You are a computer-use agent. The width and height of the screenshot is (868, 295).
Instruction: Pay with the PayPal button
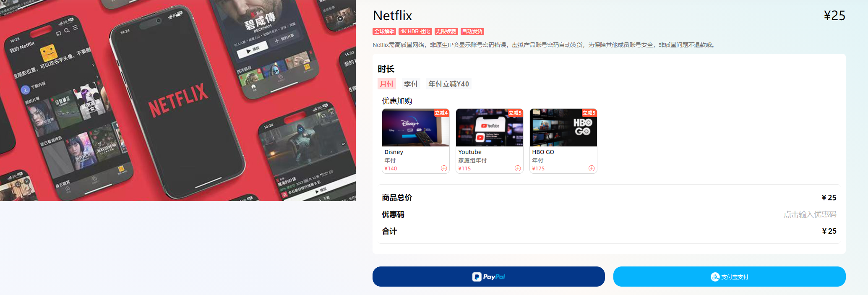point(489,277)
